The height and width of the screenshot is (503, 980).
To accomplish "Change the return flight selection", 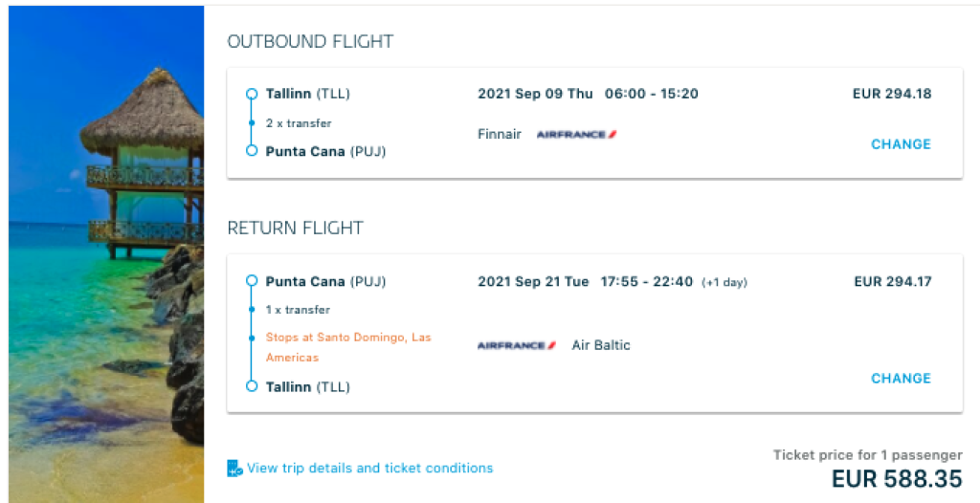I will pyautogui.click(x=901, y=379).
